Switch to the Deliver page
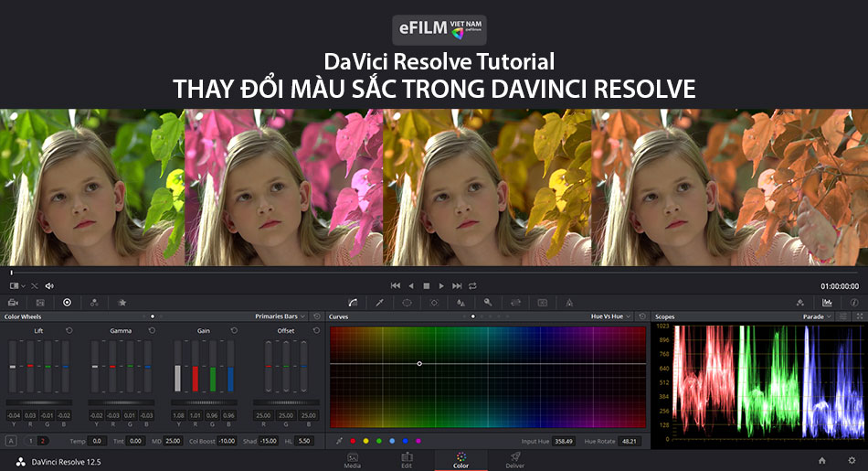The image size is (868, 471). pos(514,460)
